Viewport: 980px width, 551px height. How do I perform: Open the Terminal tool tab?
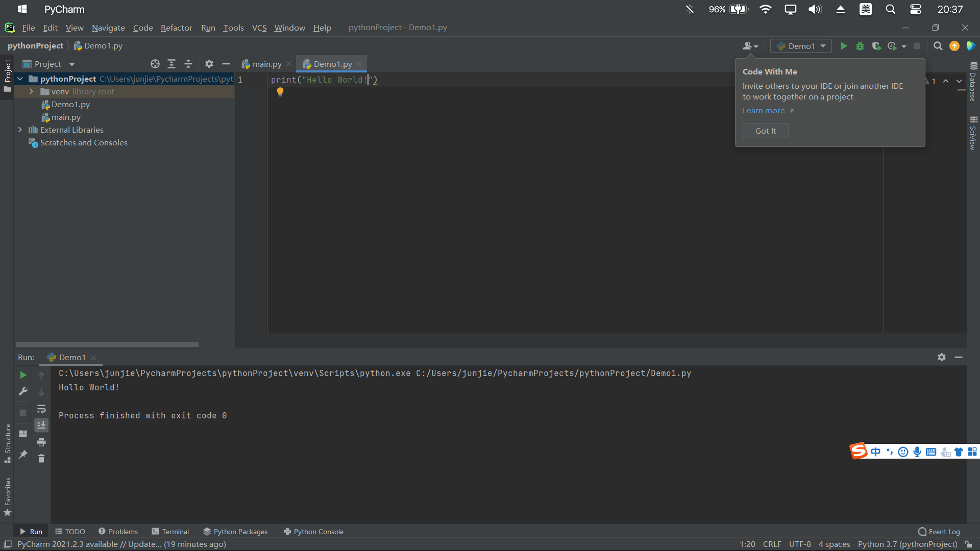(170, 532)
